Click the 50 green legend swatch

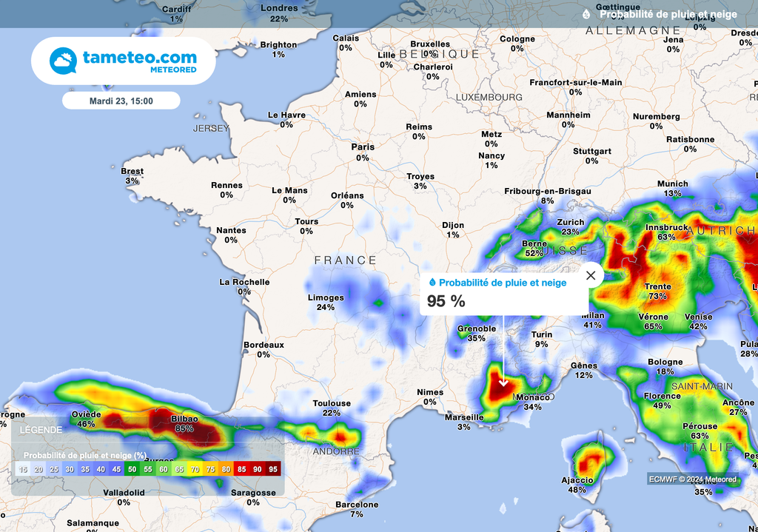click(133, 469)
